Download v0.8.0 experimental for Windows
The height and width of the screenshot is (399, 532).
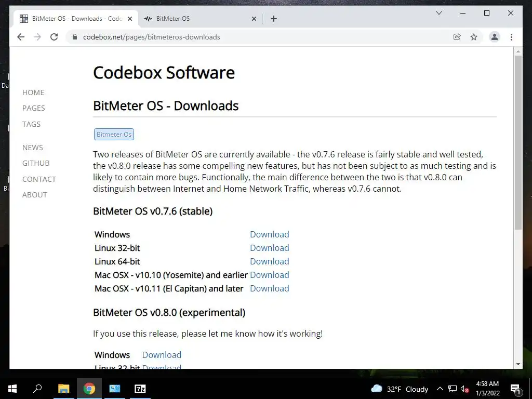pyautogui.click(x=162, y=355)
